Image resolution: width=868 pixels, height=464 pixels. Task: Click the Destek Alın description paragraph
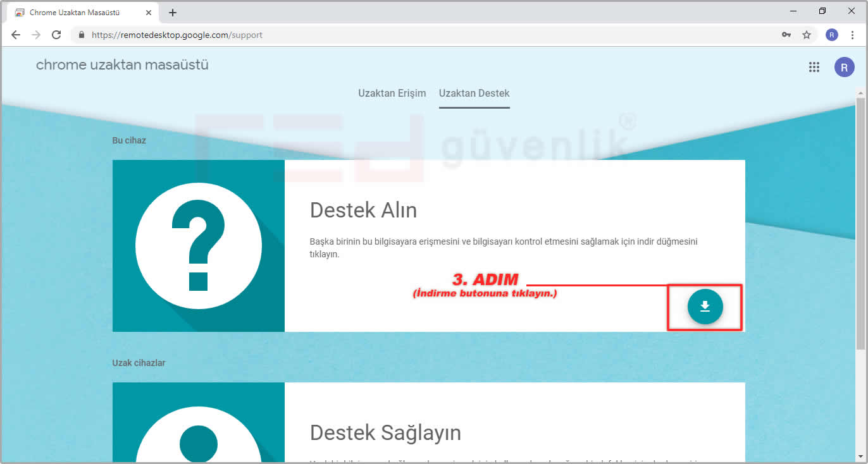coord(504,248)
